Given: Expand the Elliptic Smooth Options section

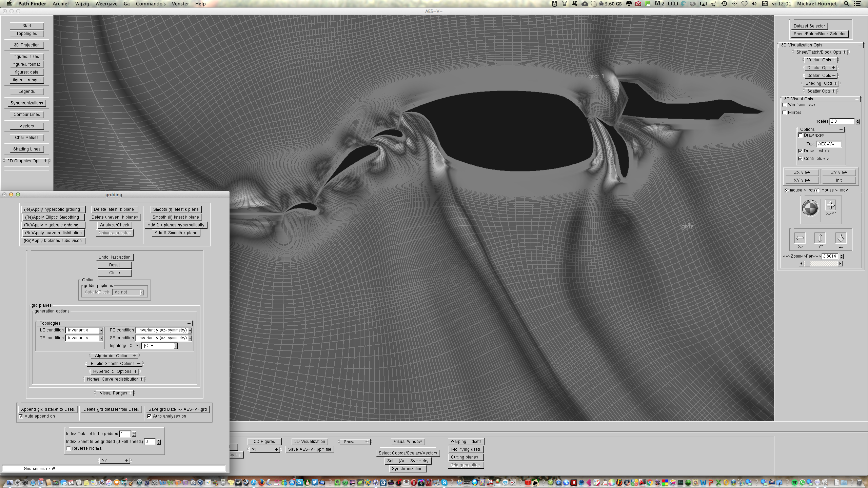Looking at the screenshot, I should coord(115,364).
